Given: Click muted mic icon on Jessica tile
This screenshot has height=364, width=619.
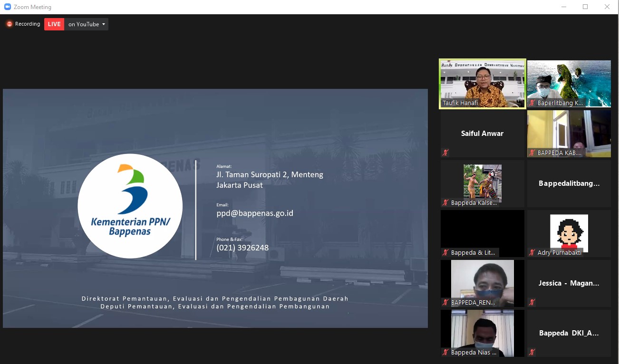Looking at the screenshot, I should coord(532,302).
